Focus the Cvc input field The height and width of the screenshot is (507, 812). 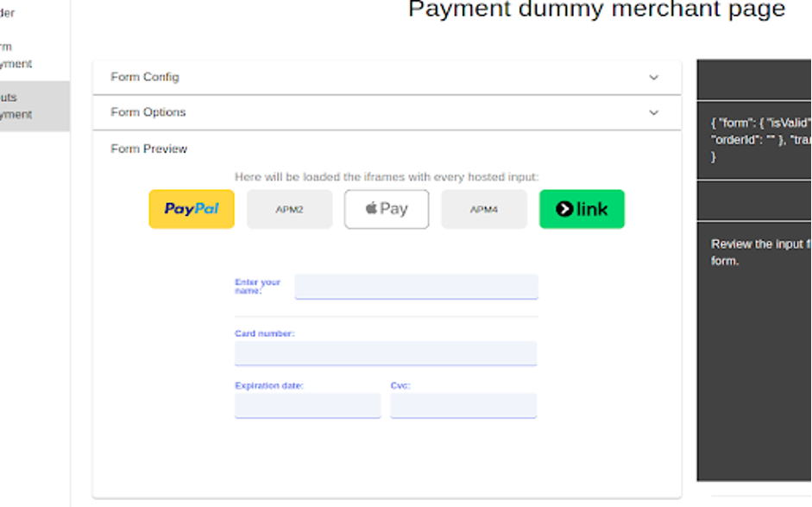coord(463,405)
